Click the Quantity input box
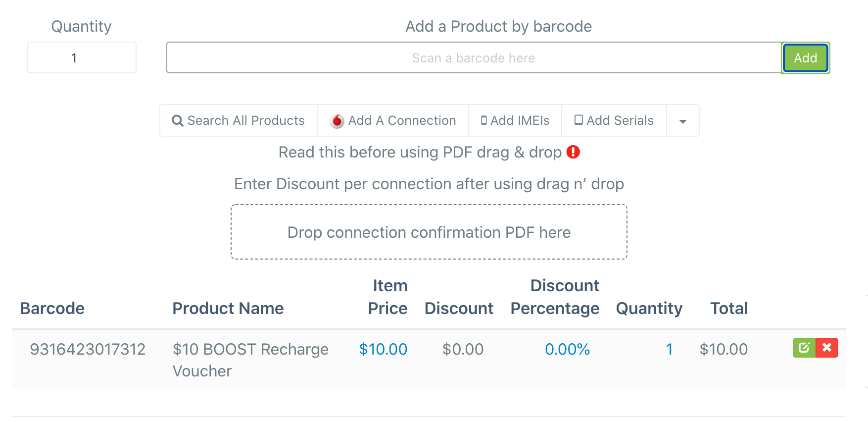 tap(82, 58)
